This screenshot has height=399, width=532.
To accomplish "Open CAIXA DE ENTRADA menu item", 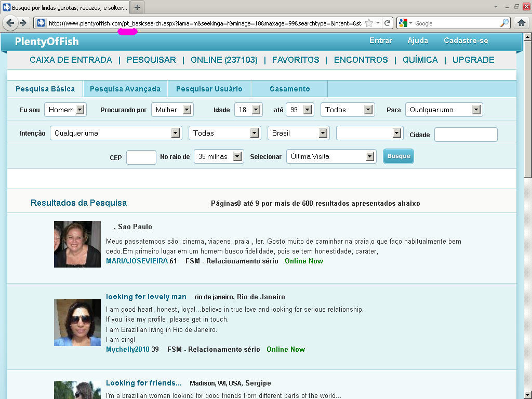I will click(x=71, y=60).
